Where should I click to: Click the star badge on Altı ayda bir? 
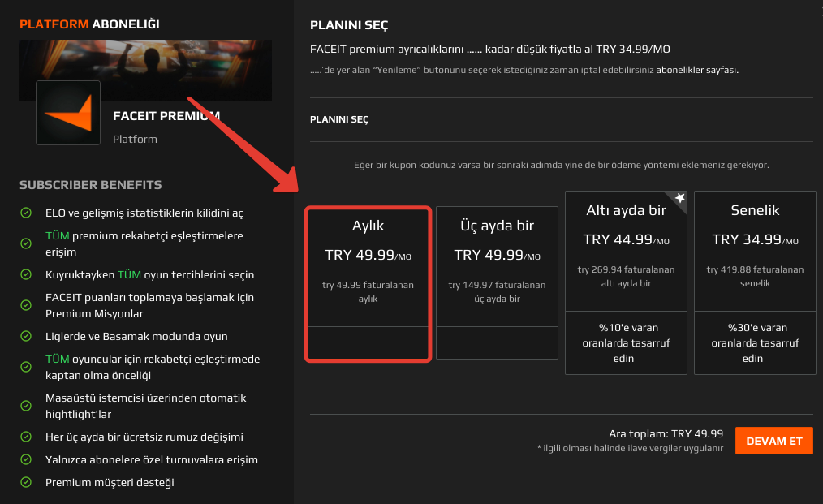point(679,198)
